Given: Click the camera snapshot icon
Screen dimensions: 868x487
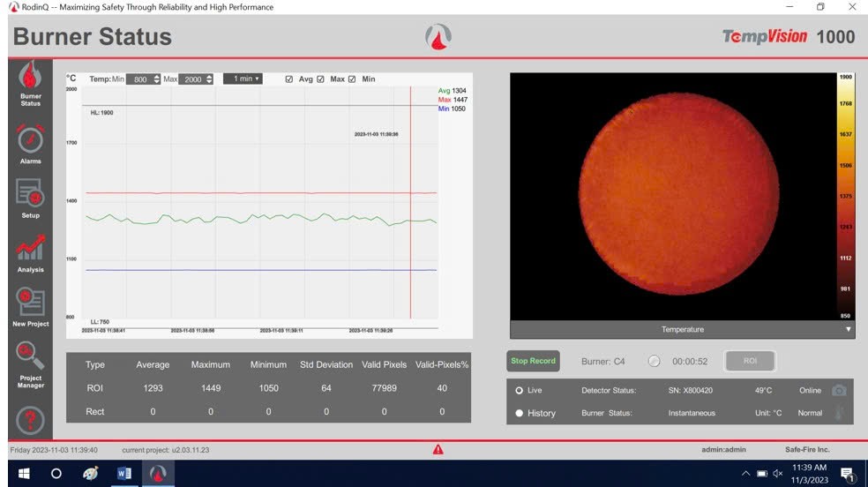Looking at the screenshot, I should tap(839, 390).
